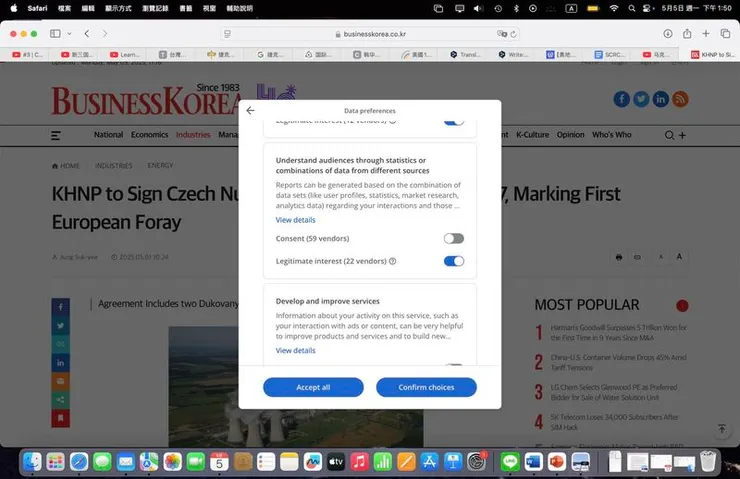Open Safari downloads icon
740x479 pixels.
(668, 34)
